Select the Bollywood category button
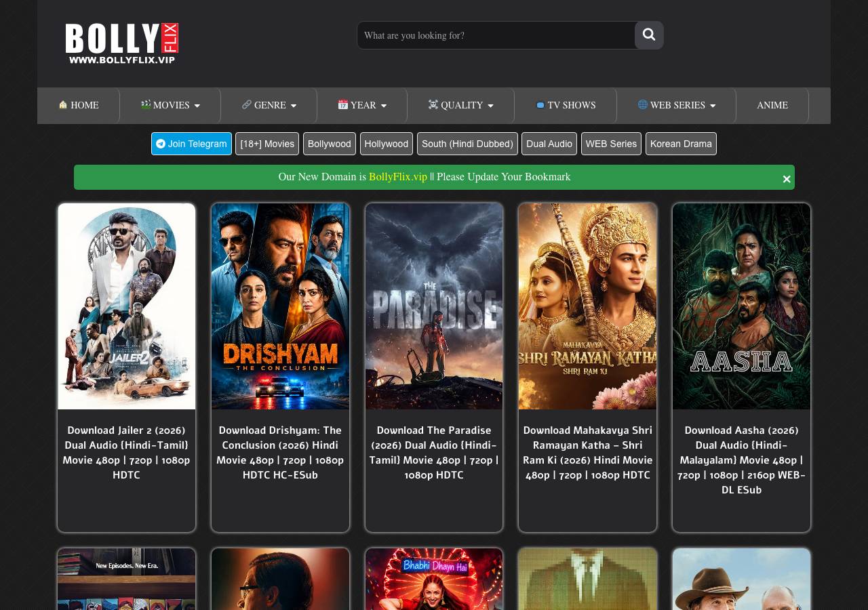Viewport: 868px width, 610px height. coord(330,144)
